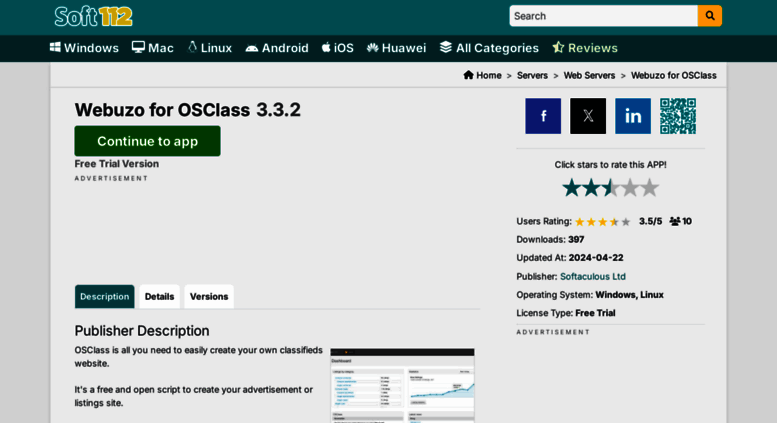Viewport: 777px width, 423px height.
Task: Open the Huawei category
Action: coord(396,48)
